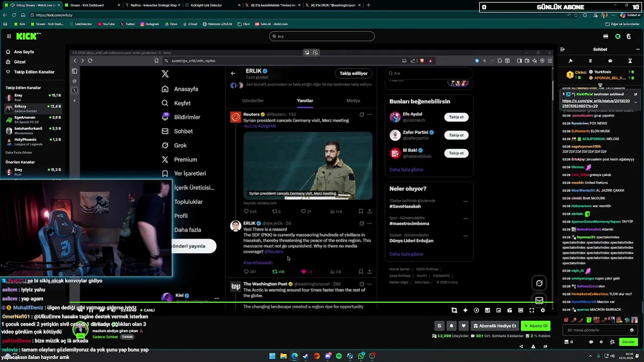
Task: Toggle the notification bell button
Action: point(451,326)
